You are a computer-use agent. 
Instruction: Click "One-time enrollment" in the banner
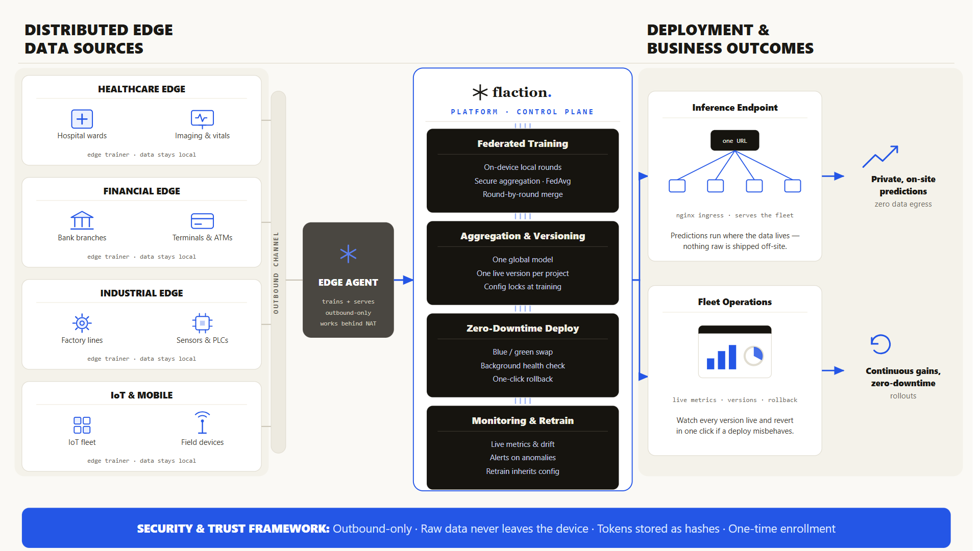(x=782, y=529)
